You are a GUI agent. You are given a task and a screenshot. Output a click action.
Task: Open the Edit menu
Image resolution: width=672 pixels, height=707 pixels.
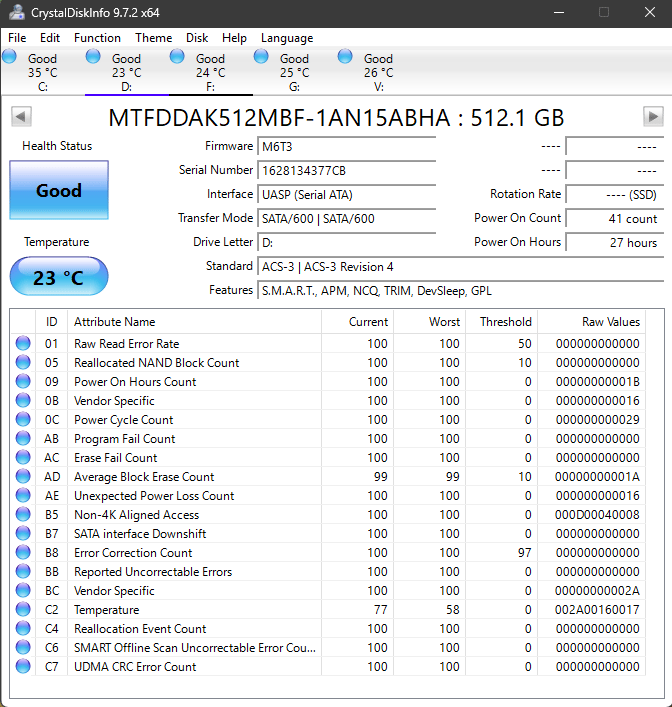50,38
